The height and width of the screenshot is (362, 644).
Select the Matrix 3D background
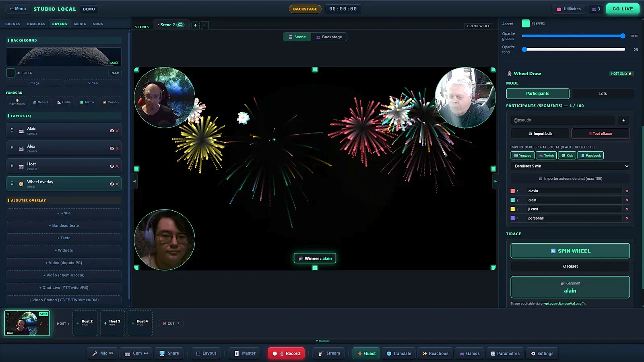tap(87, 102)
